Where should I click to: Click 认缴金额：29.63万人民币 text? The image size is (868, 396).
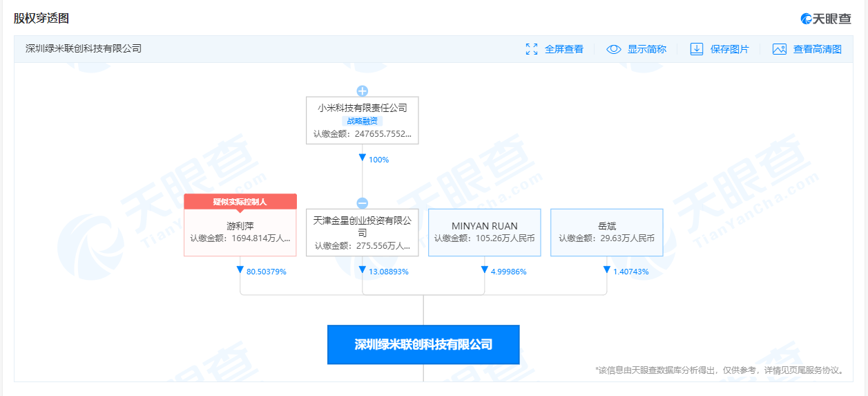pyautogui.click(x=606, y=238)
